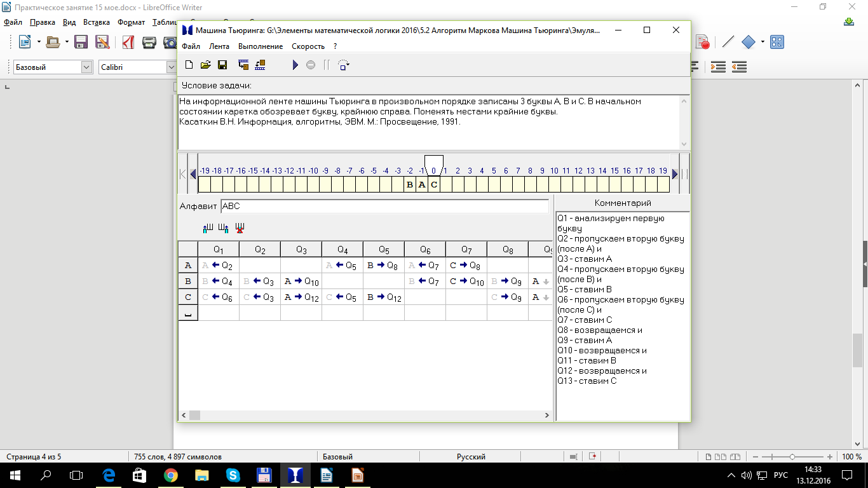The height and width of the screenshot is (488, 868).
Task: Add a state column after the current one
Action: (223, 227)
